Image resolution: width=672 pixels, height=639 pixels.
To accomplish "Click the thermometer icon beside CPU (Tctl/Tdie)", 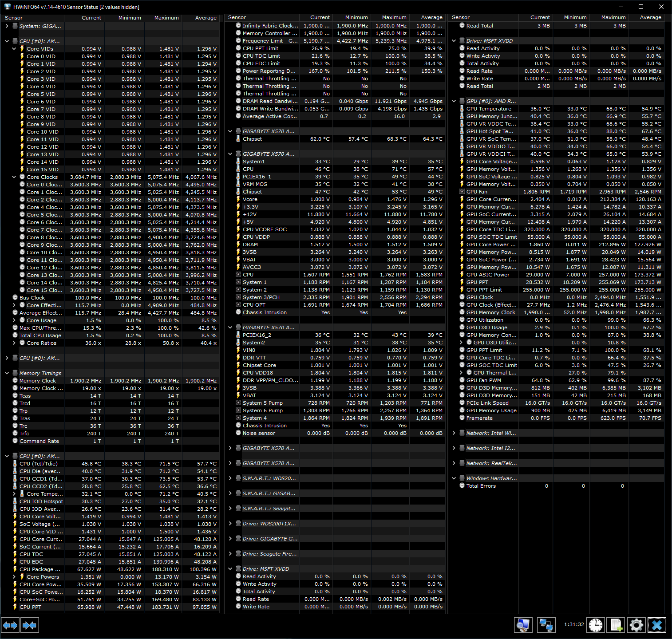I will [x=15, y=464].
